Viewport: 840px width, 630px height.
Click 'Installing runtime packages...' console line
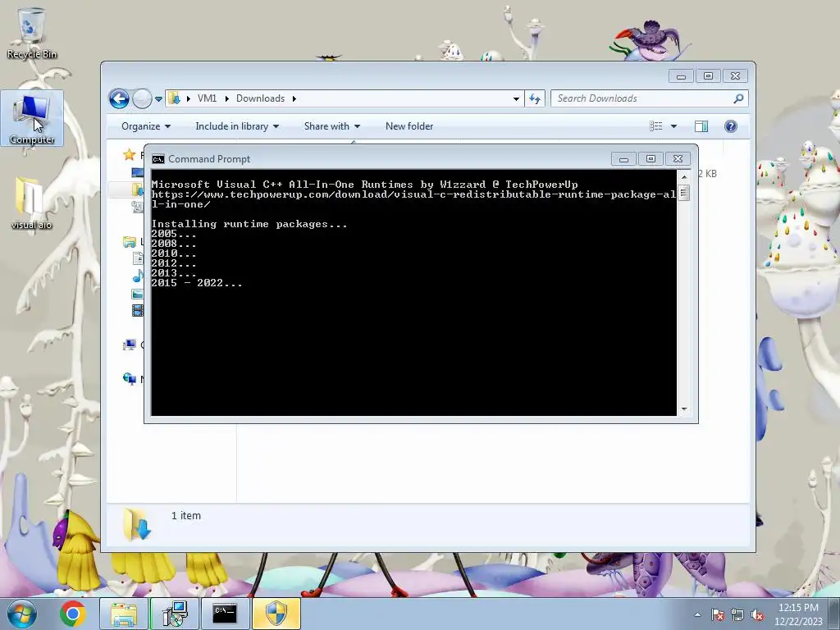pyautogui.click(x=249, y=224)
